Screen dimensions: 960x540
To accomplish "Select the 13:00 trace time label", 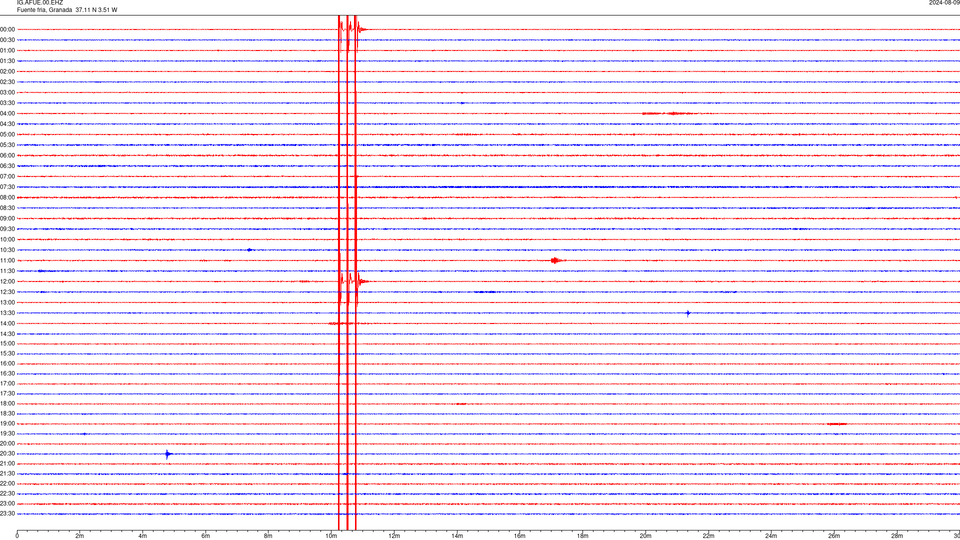I will pos(8,302).
